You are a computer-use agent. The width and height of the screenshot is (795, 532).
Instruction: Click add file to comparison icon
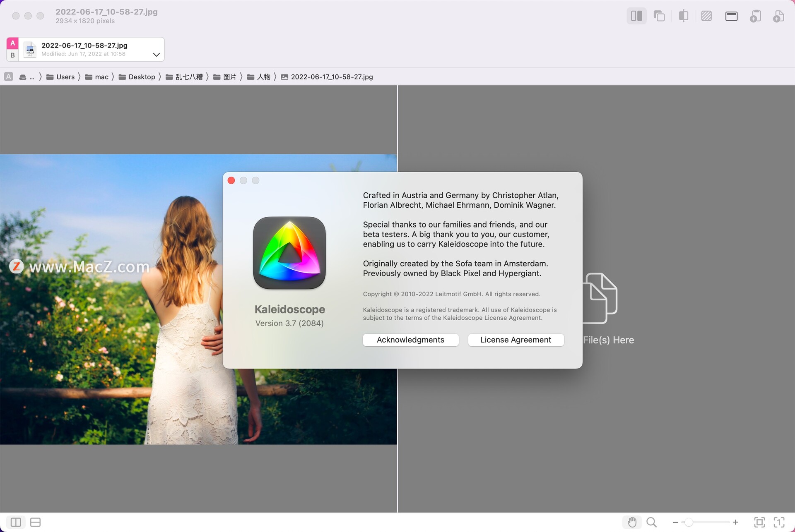pos(778,16)
